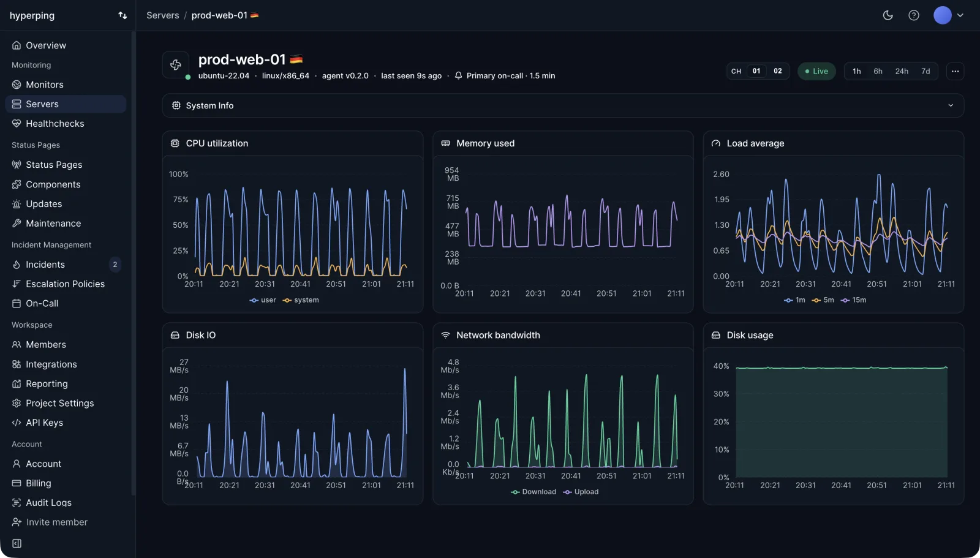This screenshot has width=980, height=558.
Task: Click the Project Settings gear icon
Action: [x=17, y=404]
